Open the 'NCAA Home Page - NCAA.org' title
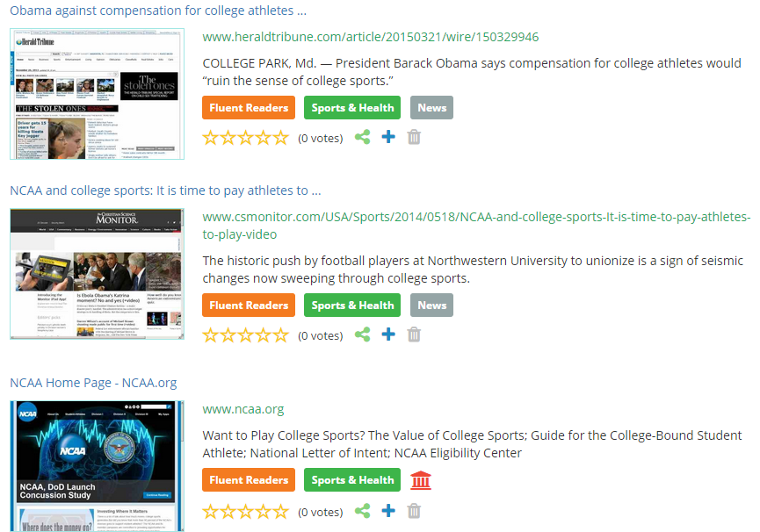 point(93,383)
